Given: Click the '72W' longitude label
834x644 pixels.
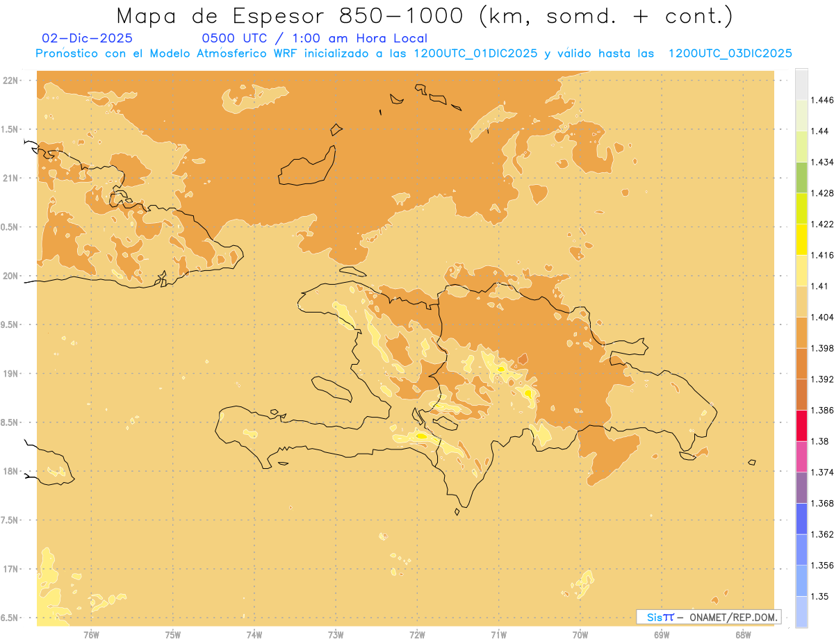Looking at the screenshot, I should pos(417,635).
